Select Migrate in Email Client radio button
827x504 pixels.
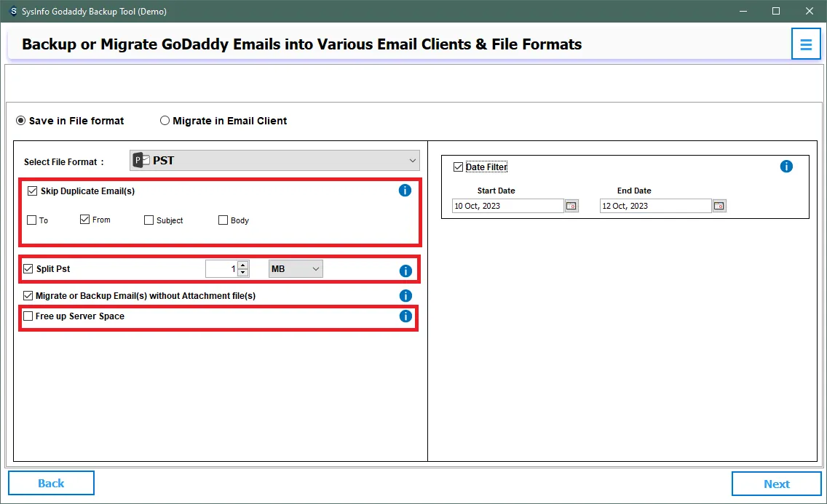pyautogui.click(x=165, y=121)
